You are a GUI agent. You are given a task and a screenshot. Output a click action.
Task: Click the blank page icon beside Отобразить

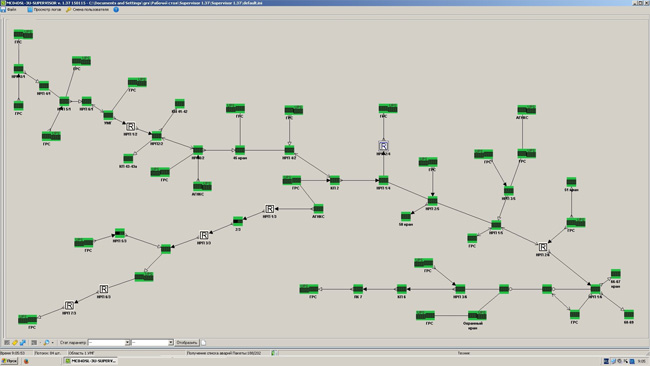tap(204, 342)
